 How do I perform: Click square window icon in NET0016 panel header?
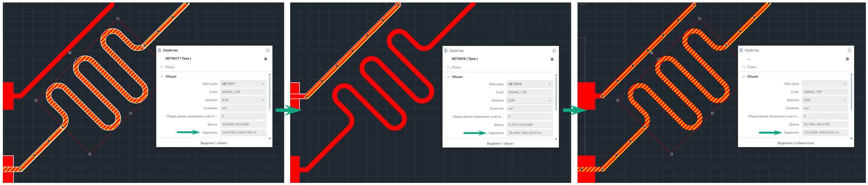point(554,51)
